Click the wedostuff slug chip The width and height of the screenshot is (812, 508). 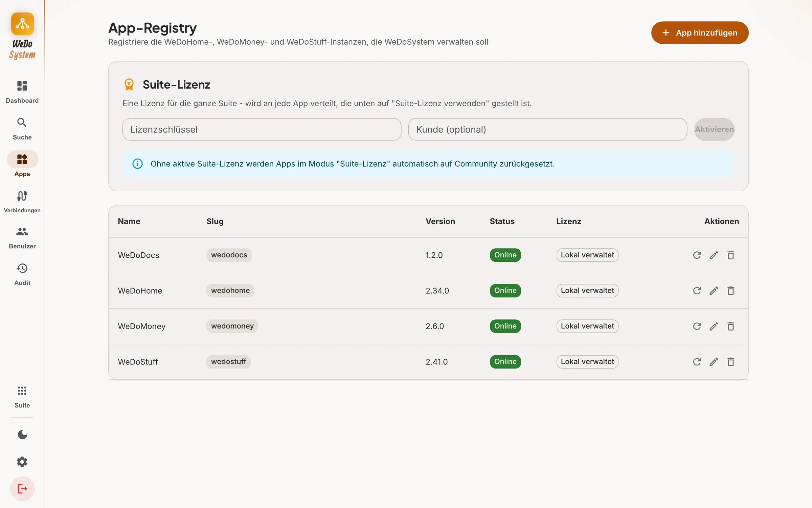pos(229,362)
